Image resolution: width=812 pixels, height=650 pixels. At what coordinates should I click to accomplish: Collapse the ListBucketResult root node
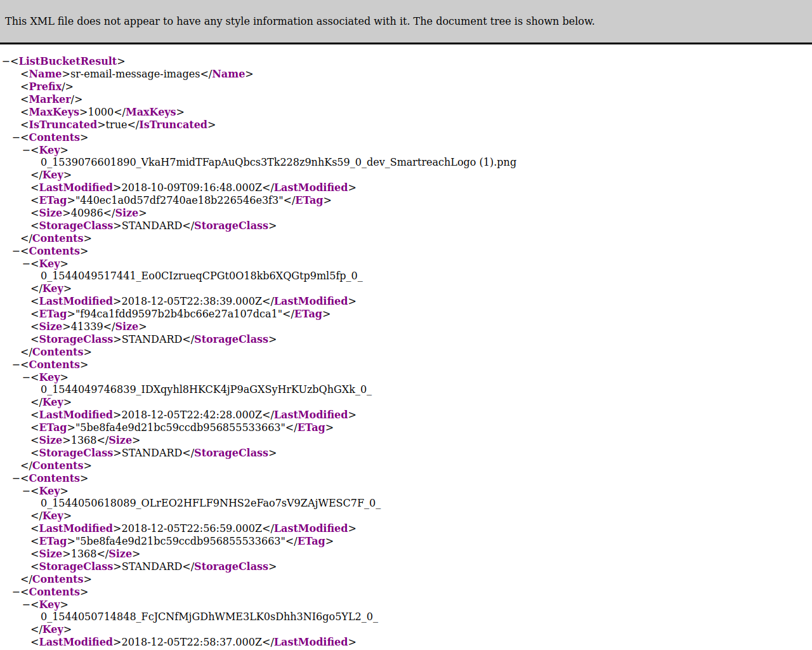tap(6, 62)
